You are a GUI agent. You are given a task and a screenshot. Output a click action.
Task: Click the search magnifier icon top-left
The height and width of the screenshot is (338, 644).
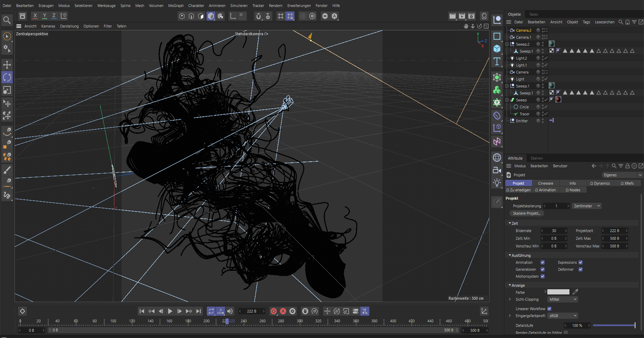7,20
